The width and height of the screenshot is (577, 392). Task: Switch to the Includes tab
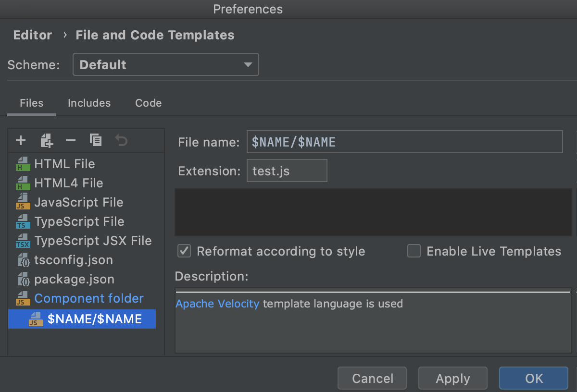(89, 103)
